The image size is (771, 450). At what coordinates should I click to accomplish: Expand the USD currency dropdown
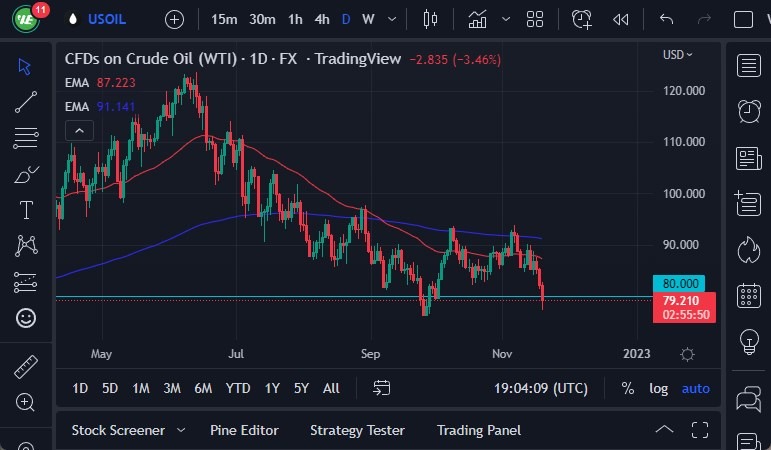[x=678, y=55]
